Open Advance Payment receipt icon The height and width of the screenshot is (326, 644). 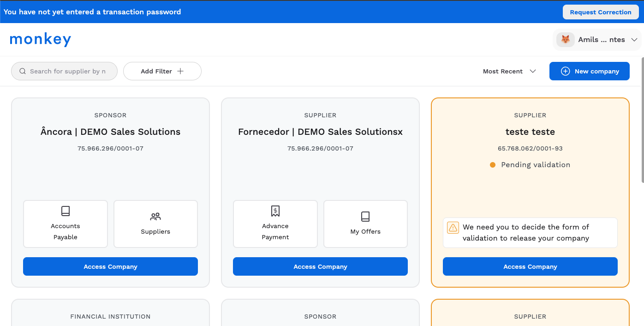click(275, 211)
